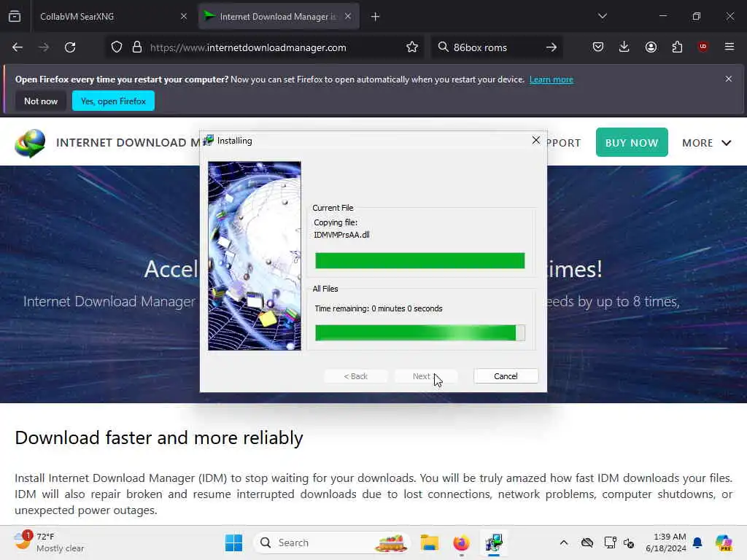Select the IDM installer taskbar icon
The height and width of the screenshot is (560, 747).
494,542
